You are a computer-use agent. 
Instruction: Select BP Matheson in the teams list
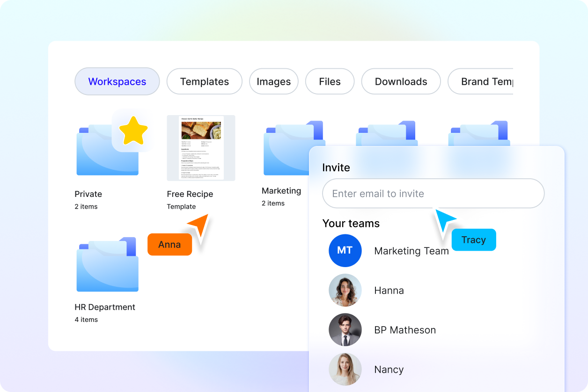[x=405, y=330]
